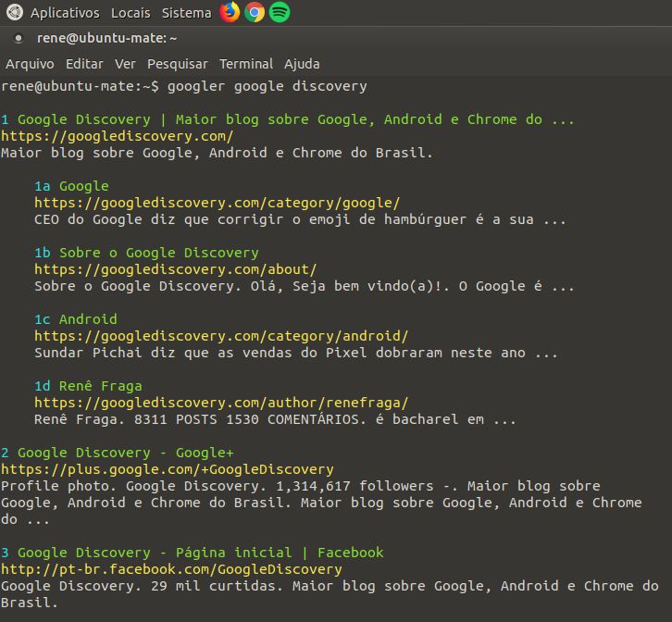
Task: Click result title '1a Google'
Action: click(71, 186)
